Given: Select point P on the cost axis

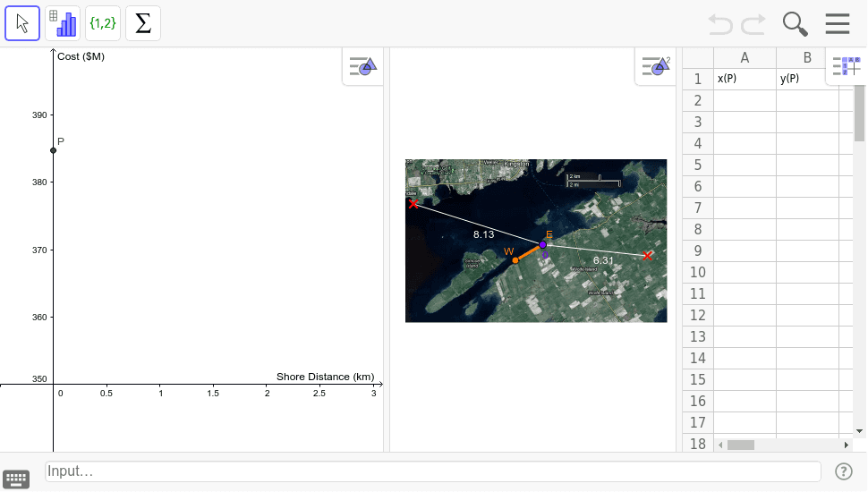Looking at the screenshot, I should pyautogui.click(x=53, y=150).
